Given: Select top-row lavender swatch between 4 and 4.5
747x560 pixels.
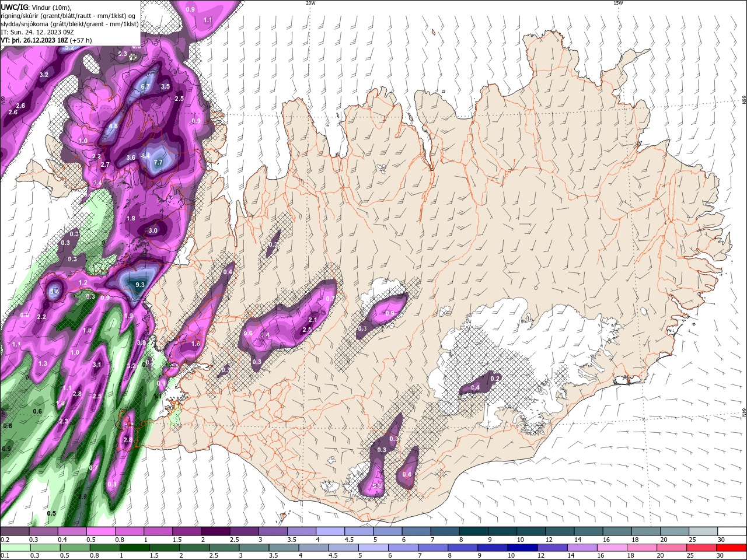Looking at the screenshot, I should (330, 531).
